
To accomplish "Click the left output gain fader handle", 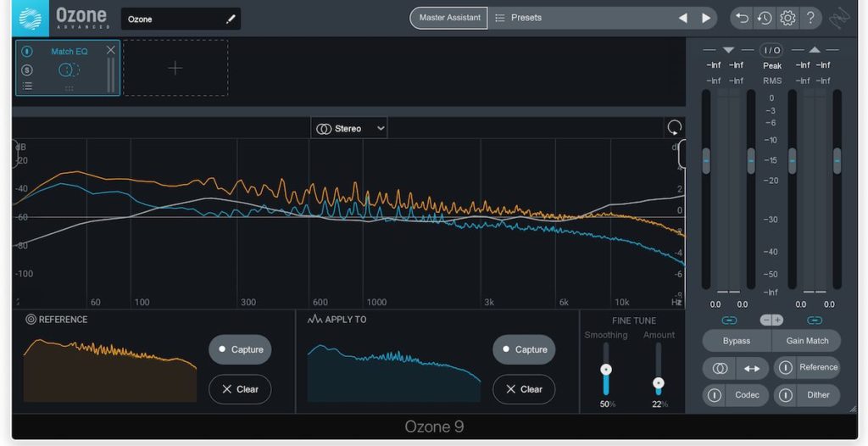I will tap(793, 161).
